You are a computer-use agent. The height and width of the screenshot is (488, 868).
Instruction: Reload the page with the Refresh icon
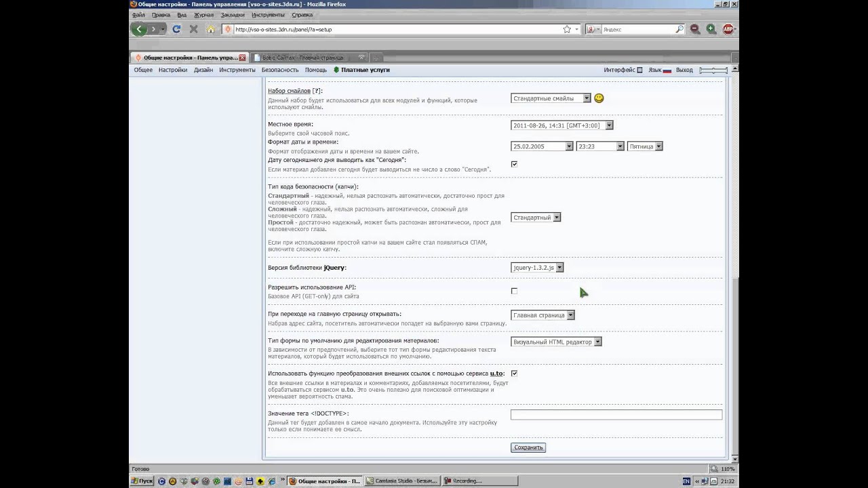(176, 29)
